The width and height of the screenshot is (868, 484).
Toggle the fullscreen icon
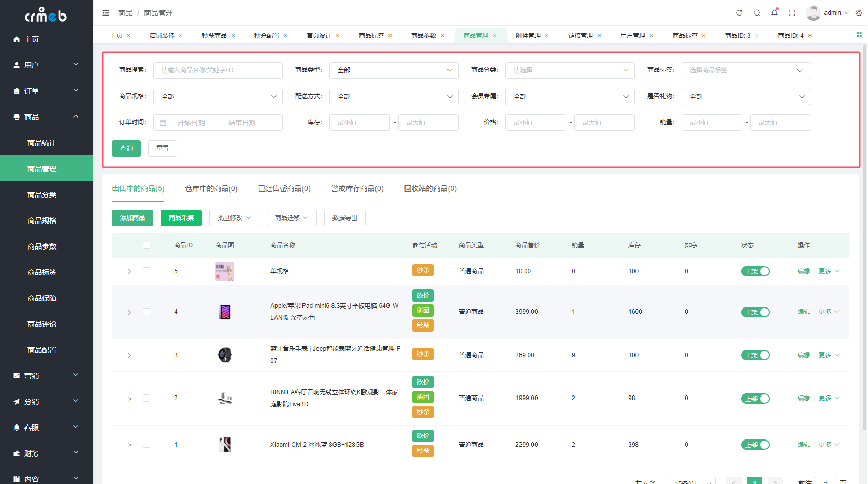click(792, 13)
